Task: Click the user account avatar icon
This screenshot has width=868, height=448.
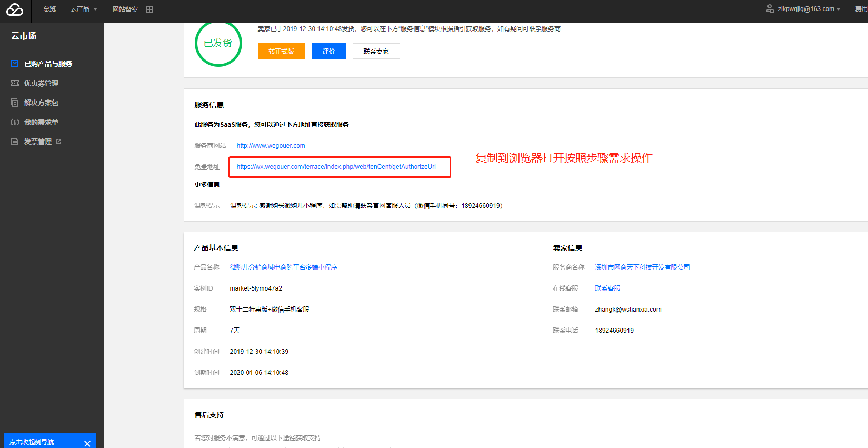Action: pos(770,8)
